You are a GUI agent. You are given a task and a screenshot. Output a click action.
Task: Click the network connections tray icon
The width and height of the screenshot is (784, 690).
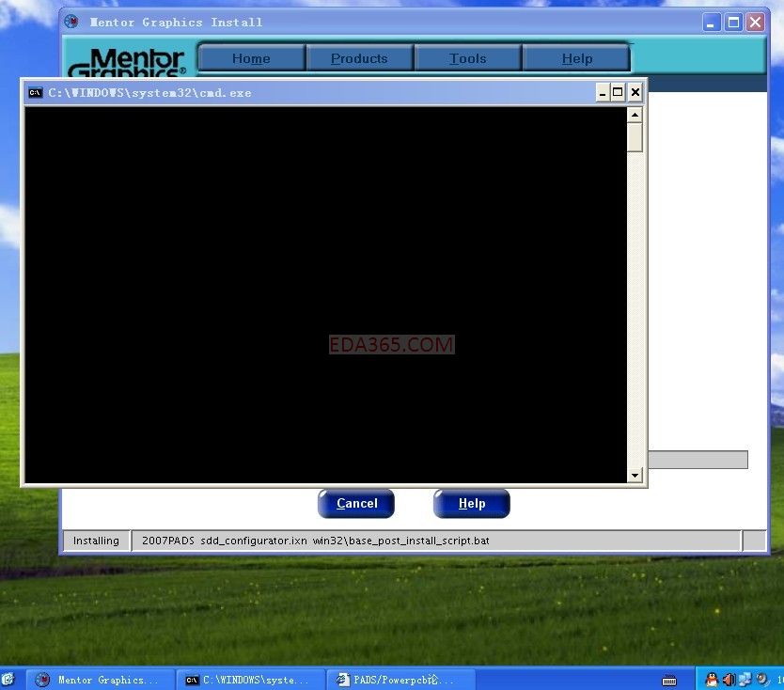pyautogui.click(x=745, y=679)
